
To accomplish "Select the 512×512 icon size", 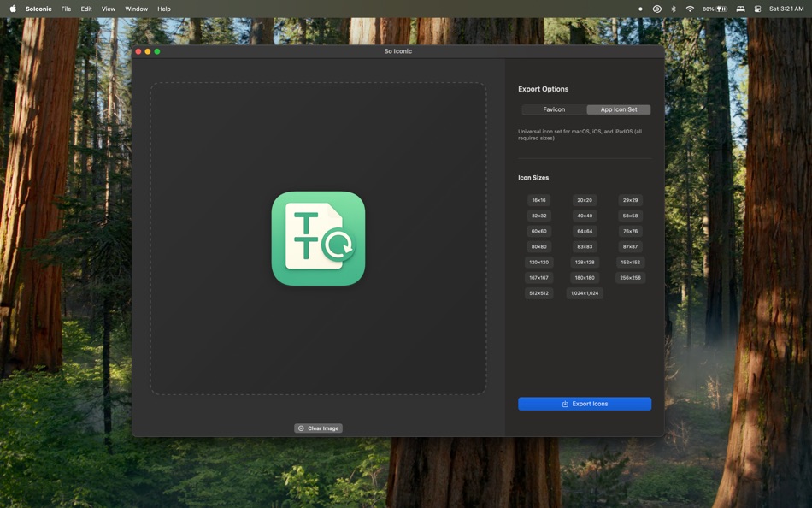I will click(538, 292).
